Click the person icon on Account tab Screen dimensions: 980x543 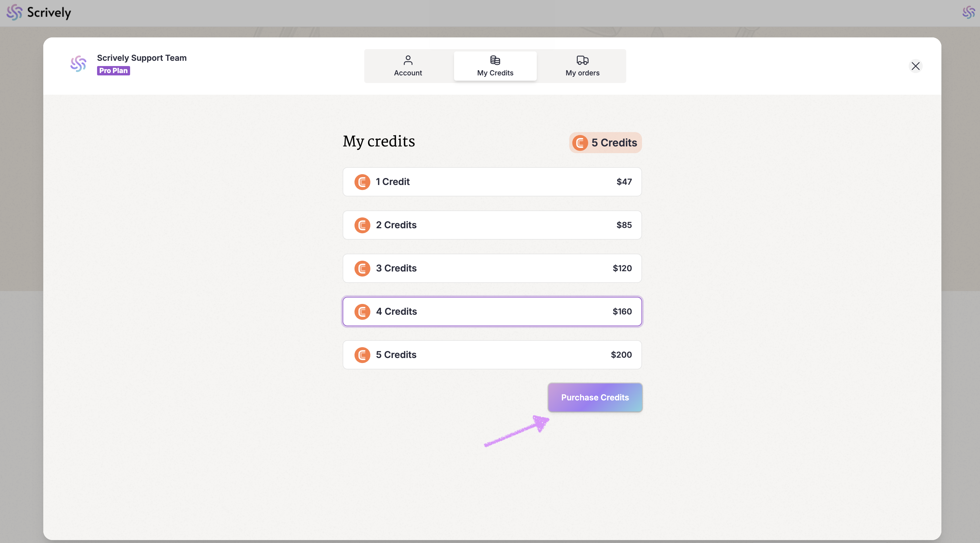(x=408, y=60)
